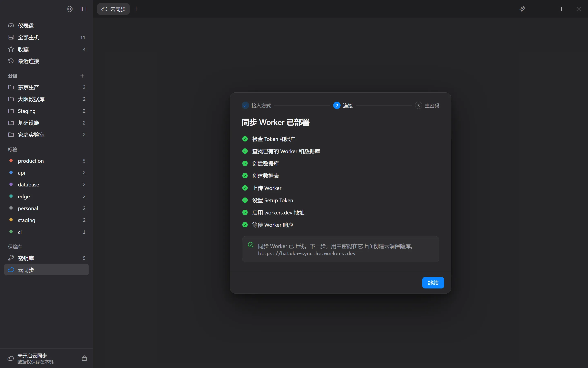Jump to step 3 主密码
This screenshot has height=368, width=588.
point(427,105)
